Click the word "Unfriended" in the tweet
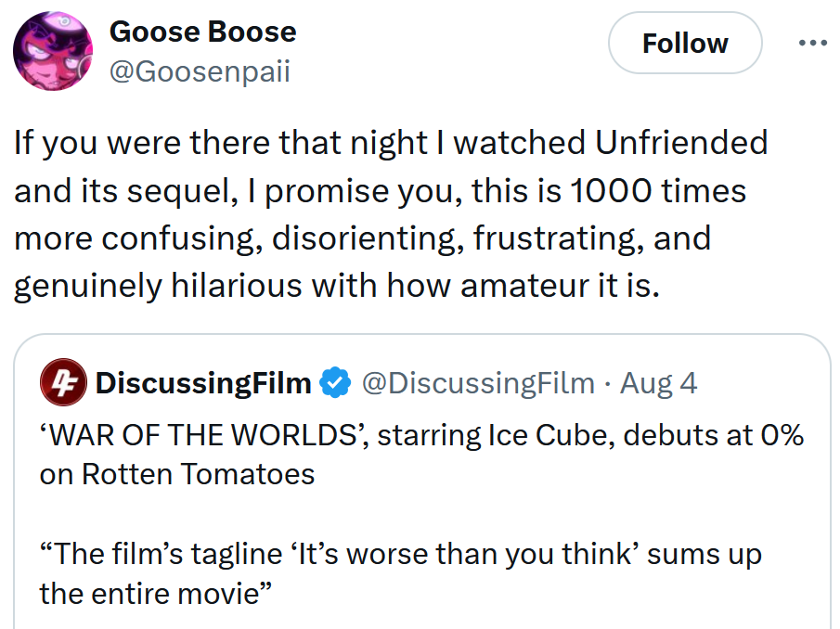Viewport: 840px width, 629px height. pyautogui.click(x=681, y=143)
